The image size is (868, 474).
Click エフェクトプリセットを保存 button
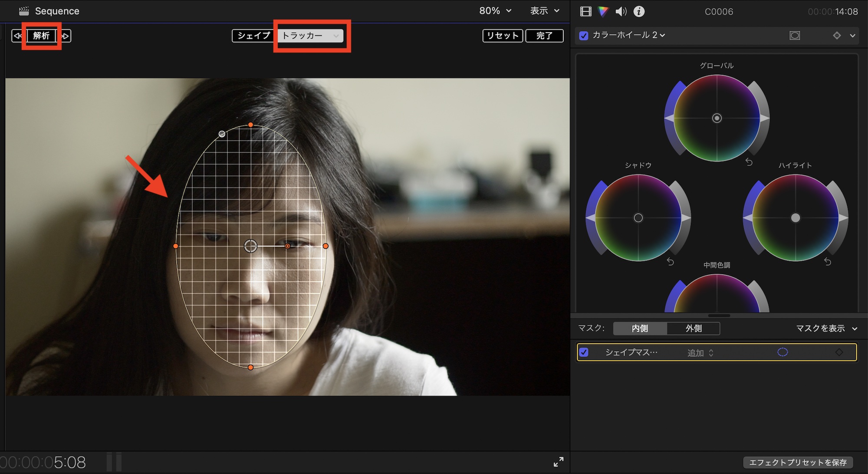tap(797, 462)
